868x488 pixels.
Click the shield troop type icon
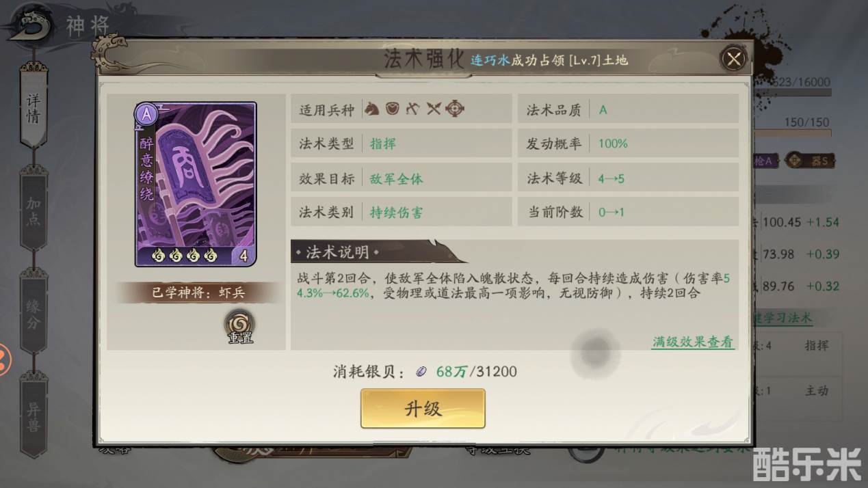[392, 109]
